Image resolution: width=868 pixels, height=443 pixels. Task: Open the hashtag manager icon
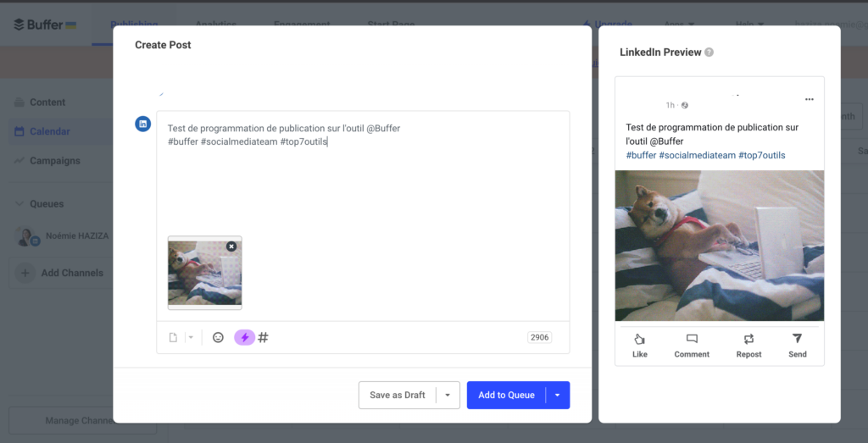click(264, 337)
